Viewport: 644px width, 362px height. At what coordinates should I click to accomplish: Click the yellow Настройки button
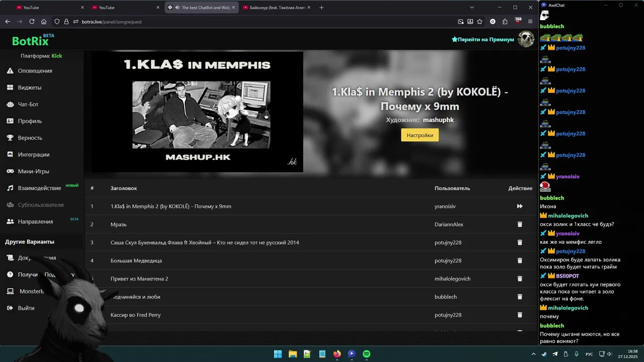coord(420,135)
